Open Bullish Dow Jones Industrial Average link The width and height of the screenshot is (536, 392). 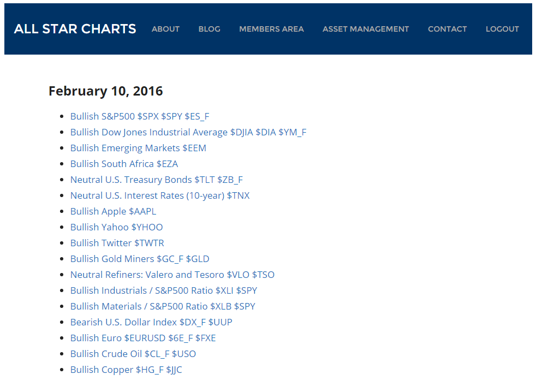(188, 132)
